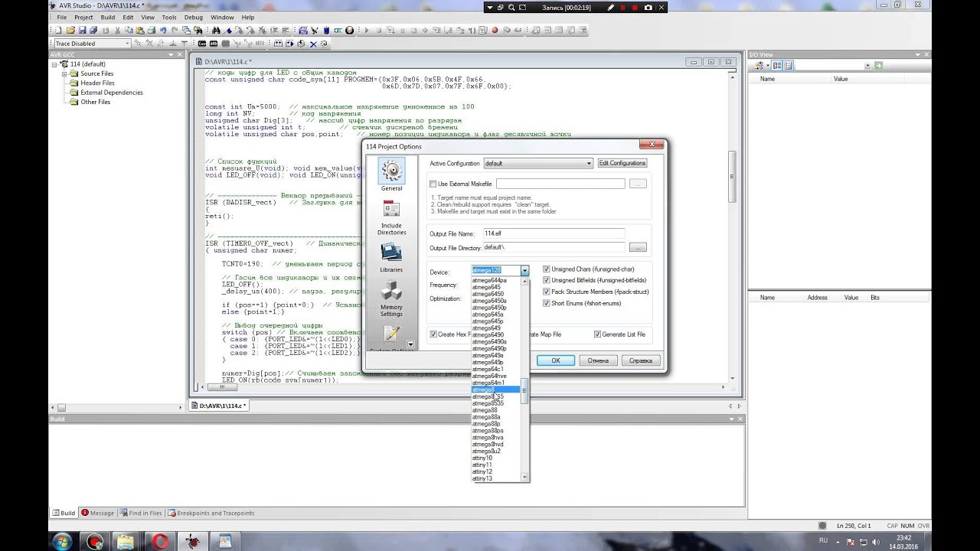Click sidebar scroll-down arrow in Project Options

(410, 344)
